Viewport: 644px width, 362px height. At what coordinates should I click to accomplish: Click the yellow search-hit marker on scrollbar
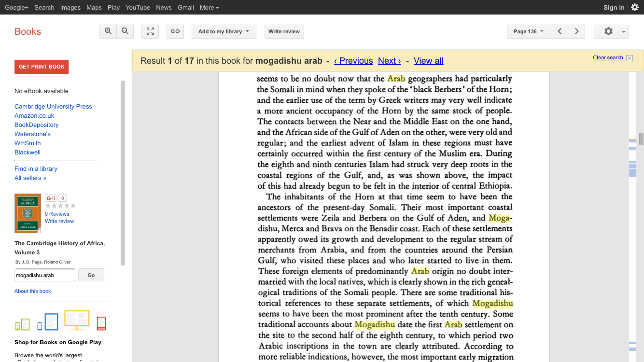click(x=632, y=140)
